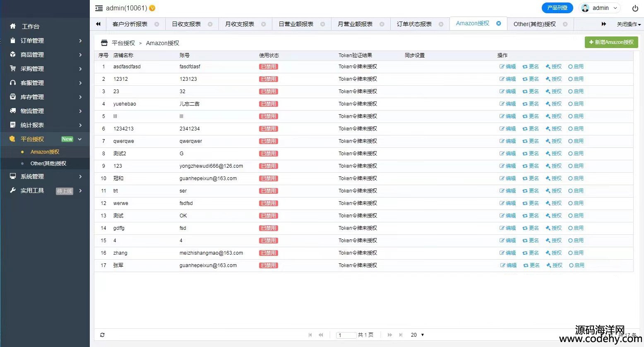Open the 关闭操作 dropdown
Screen dimensions: 644x347
[629, 24]
